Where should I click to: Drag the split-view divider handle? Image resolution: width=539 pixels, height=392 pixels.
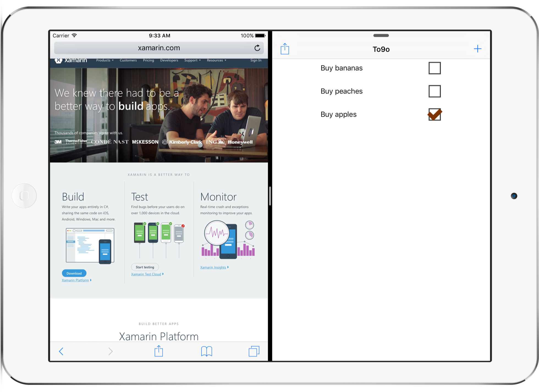[271, 195]
